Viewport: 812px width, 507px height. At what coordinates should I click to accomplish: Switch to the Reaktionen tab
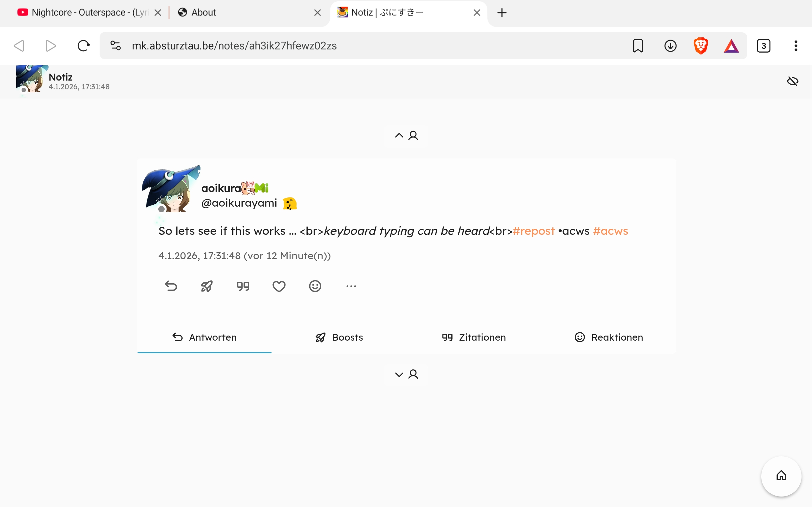(x=608, y=337)
